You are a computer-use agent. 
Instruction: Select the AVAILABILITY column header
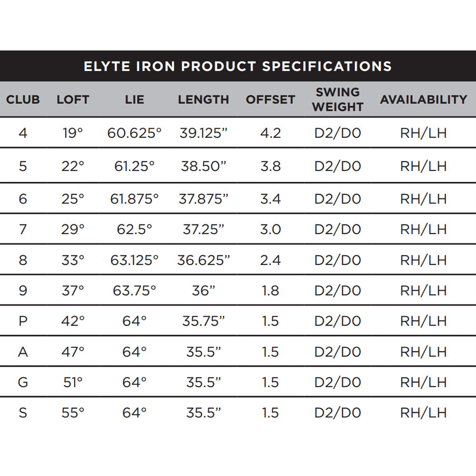click(x=424, y=99)
